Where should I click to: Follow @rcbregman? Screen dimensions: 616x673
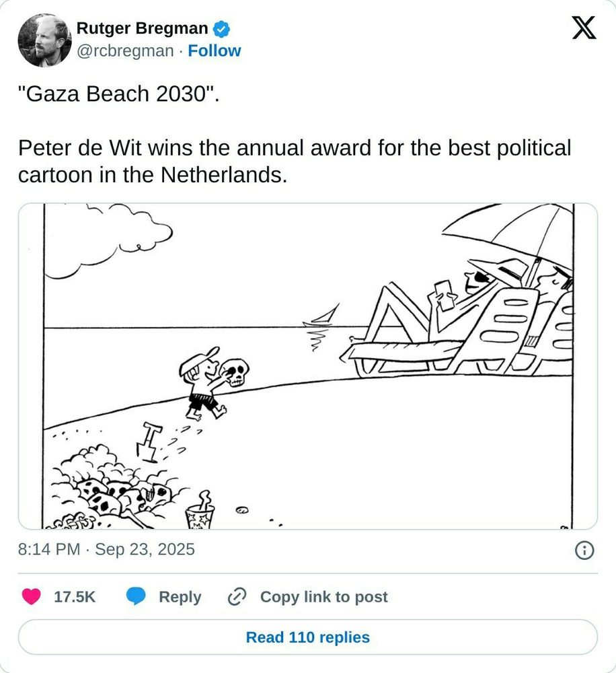[215, 50]
